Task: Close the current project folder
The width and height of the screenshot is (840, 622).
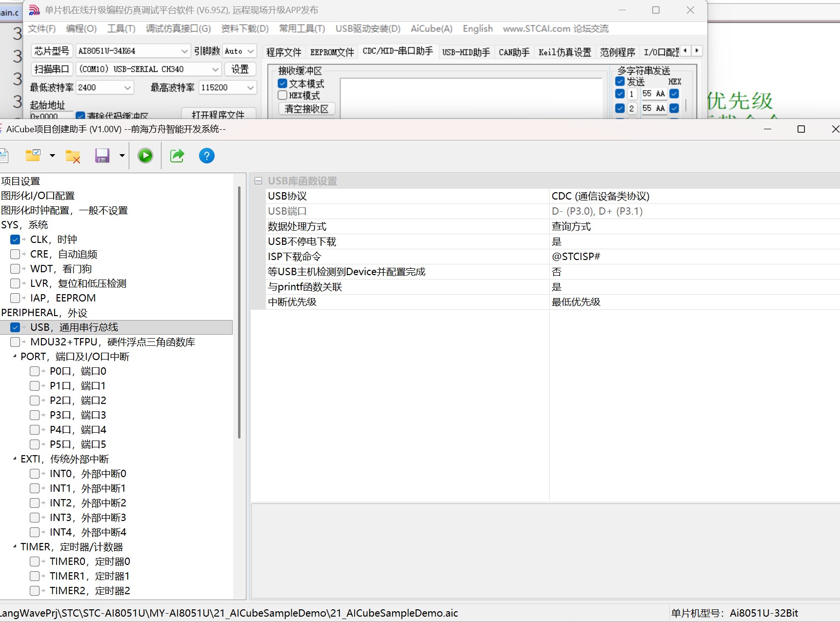Action: 72,156
